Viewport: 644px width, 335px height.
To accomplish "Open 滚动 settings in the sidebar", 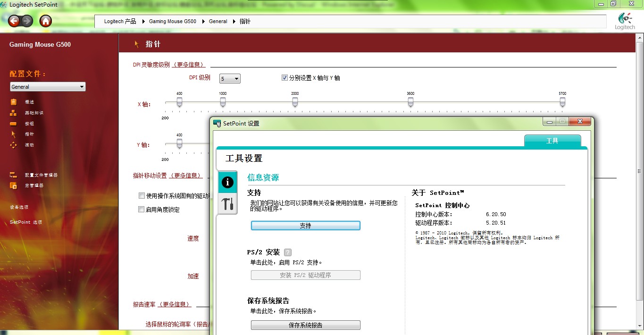I will (x=29, y=145).
